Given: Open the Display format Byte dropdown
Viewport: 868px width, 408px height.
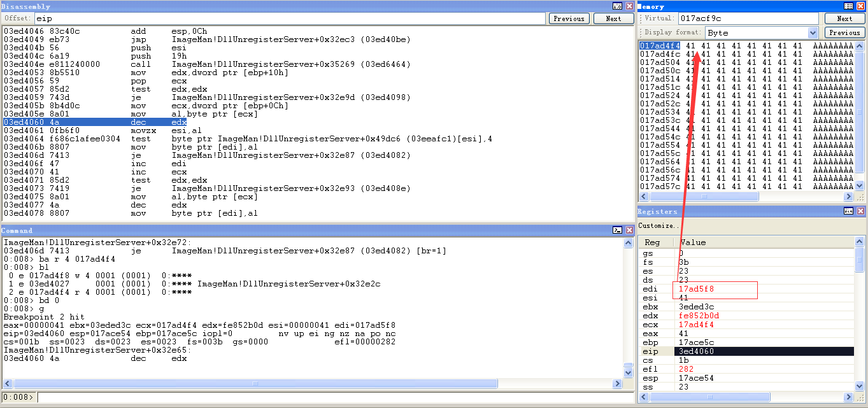Looking at the screenshot, I should click(x=813, y=32).
